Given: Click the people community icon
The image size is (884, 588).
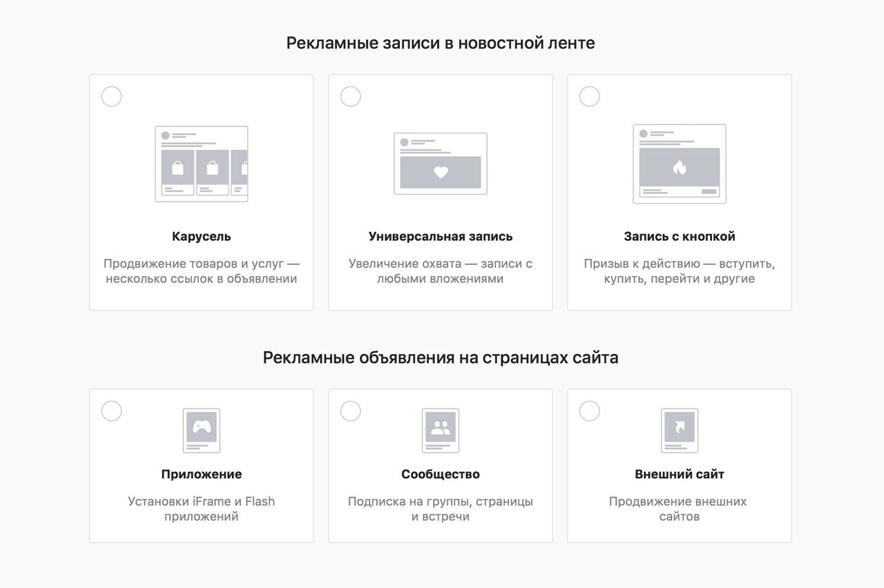Looking at the screenshot, I should pyautogui.click(x=441, y=431).
